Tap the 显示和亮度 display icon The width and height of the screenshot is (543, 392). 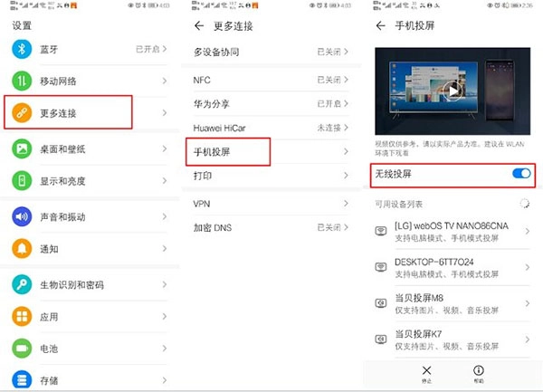22,178
